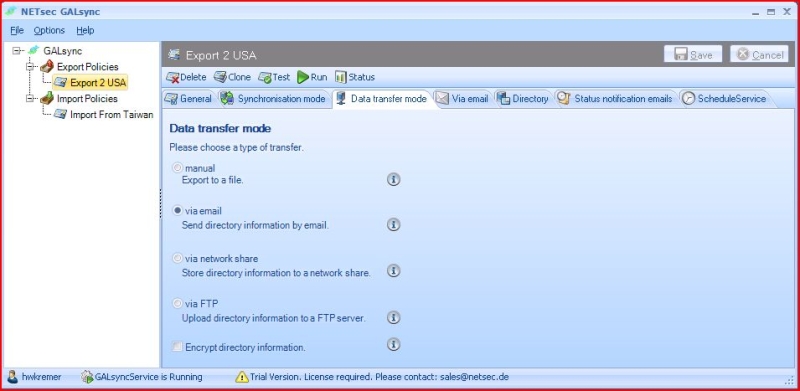Collapse the Export Policies tree node
The height and width of the screenshot is (391, 800).
tap(30, 66)
